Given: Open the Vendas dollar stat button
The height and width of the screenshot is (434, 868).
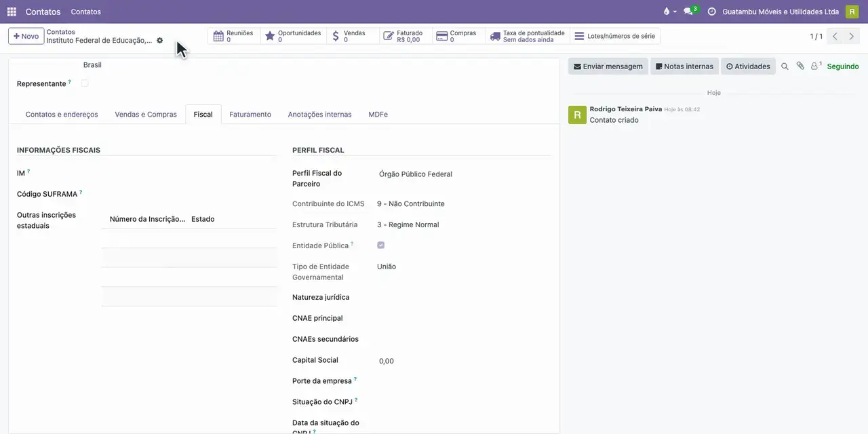Looking at the screenshot, I should 353,36.
